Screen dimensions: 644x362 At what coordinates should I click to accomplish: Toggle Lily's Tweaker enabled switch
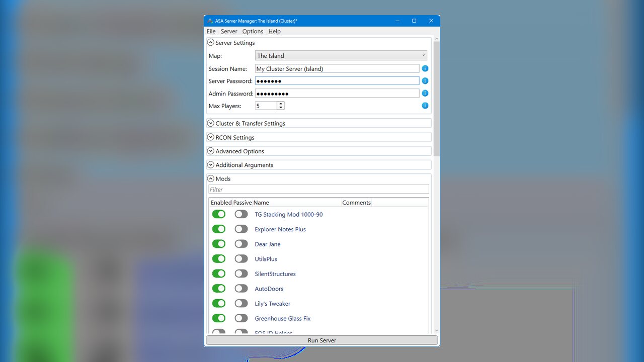coord(219,304)
